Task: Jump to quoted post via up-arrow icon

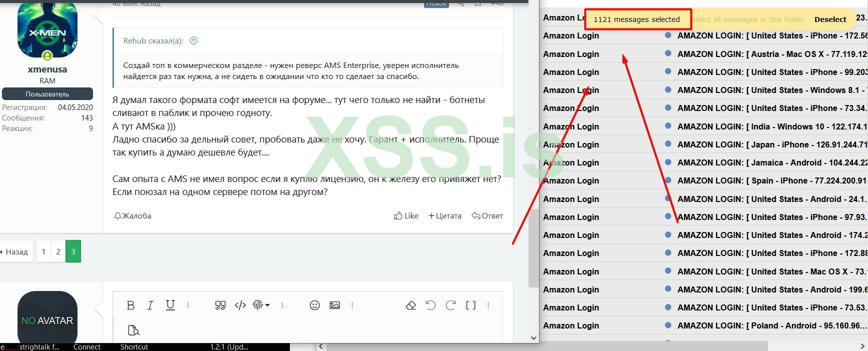Action: pos(194,41)
